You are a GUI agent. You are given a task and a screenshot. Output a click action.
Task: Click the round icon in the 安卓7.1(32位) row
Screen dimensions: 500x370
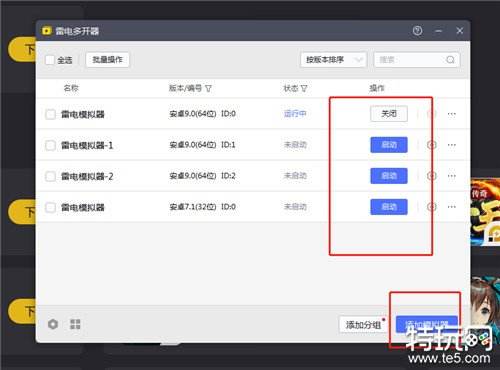(432, 207)
